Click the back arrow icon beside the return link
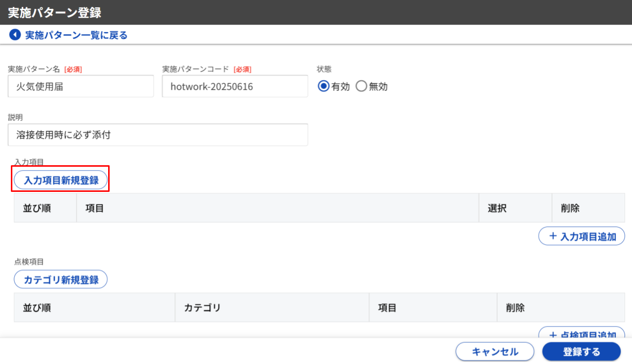This screenshot has width=632, height=364. 15,35
